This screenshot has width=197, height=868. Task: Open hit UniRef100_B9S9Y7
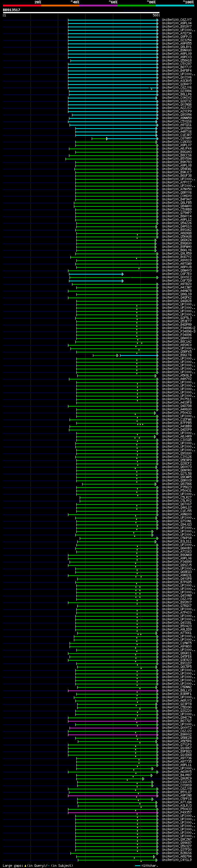(176, 26)
